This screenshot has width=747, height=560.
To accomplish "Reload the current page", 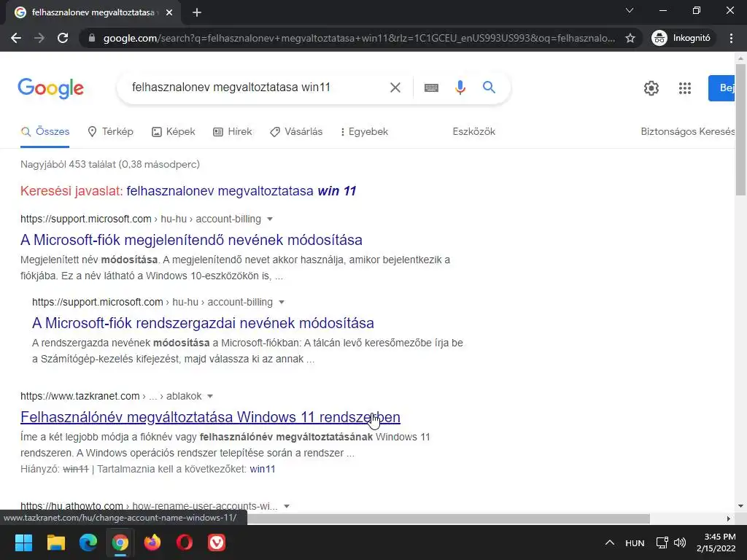I will click(x=63, y=38).
